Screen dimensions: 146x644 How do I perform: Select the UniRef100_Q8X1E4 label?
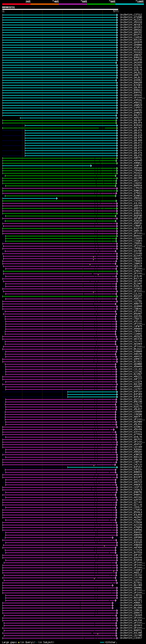(x=131, y=175)
